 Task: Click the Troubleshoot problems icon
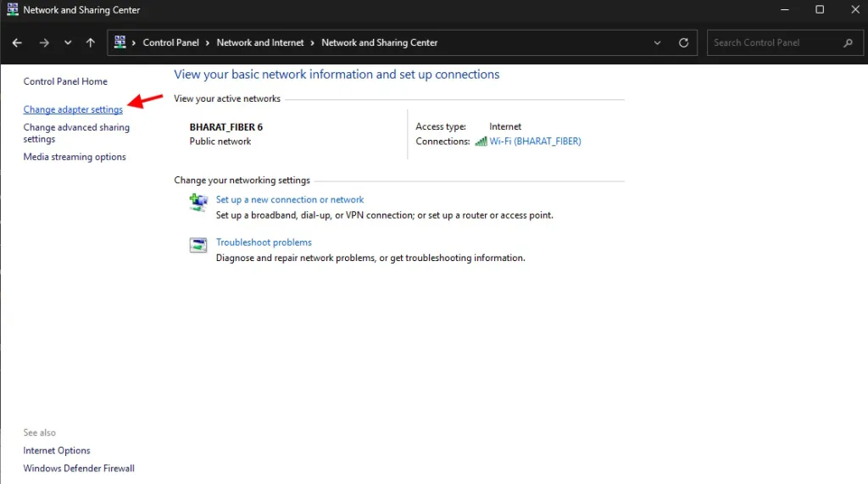pos(198,245)
